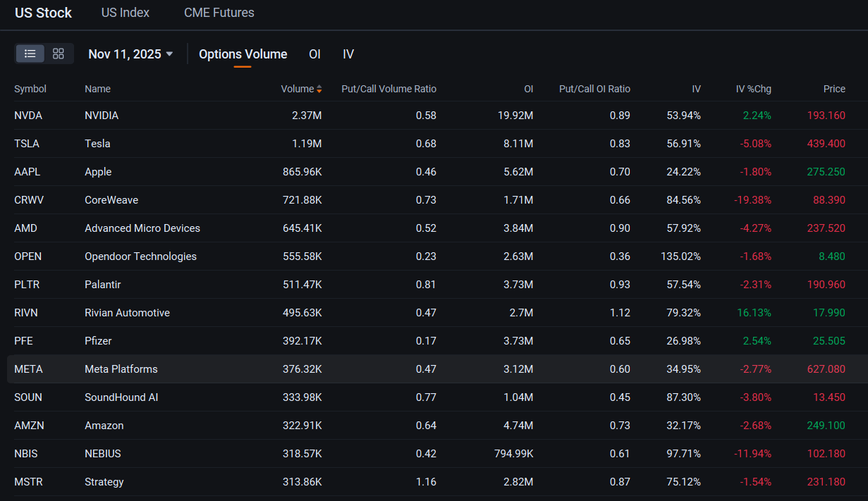Open the NBIS symbol
This screenshot has height=501, width=868.
26,454
